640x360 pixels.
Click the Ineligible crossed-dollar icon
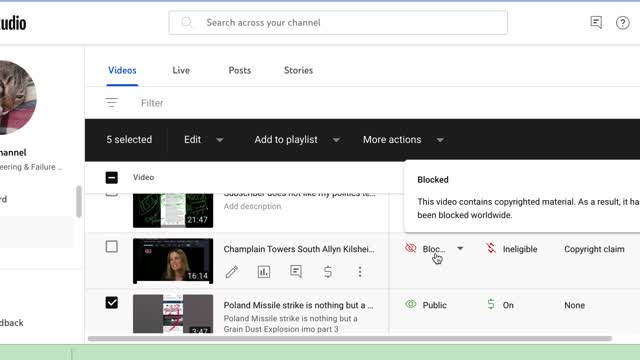[x=491, y=248]
